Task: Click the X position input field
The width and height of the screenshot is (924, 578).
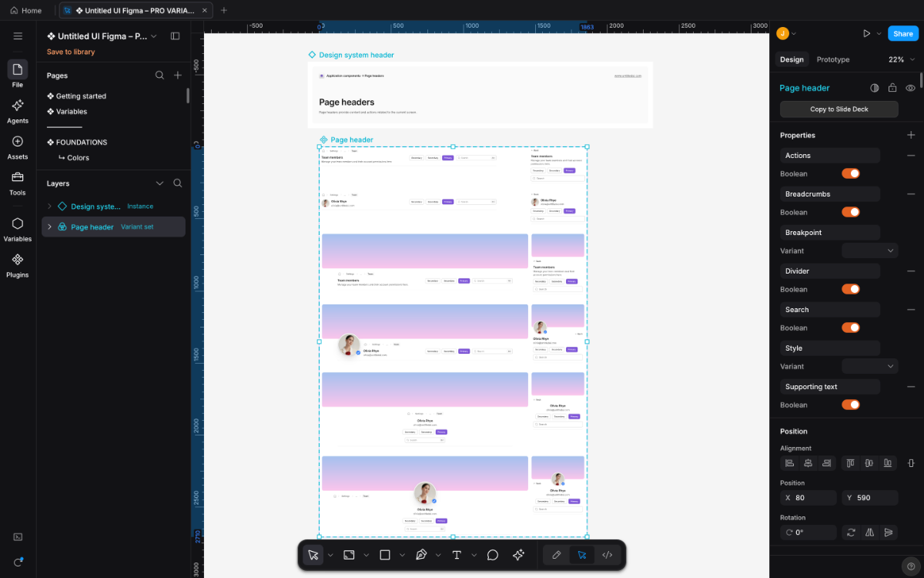Action: [808, 498]
